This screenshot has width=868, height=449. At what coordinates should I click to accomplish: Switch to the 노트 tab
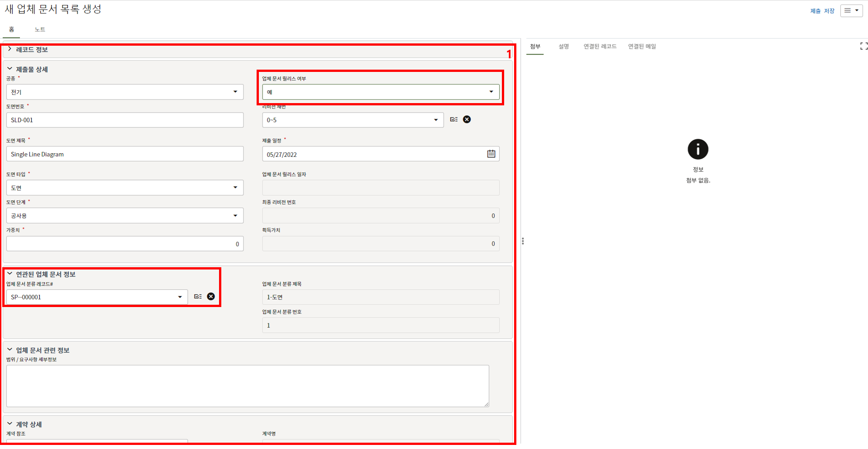[x=40, y=30]
